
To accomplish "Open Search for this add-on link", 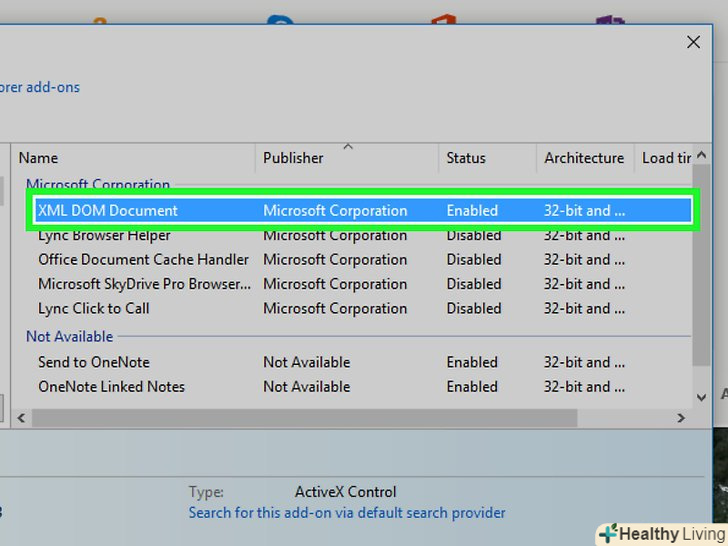I will coord(347,513).
